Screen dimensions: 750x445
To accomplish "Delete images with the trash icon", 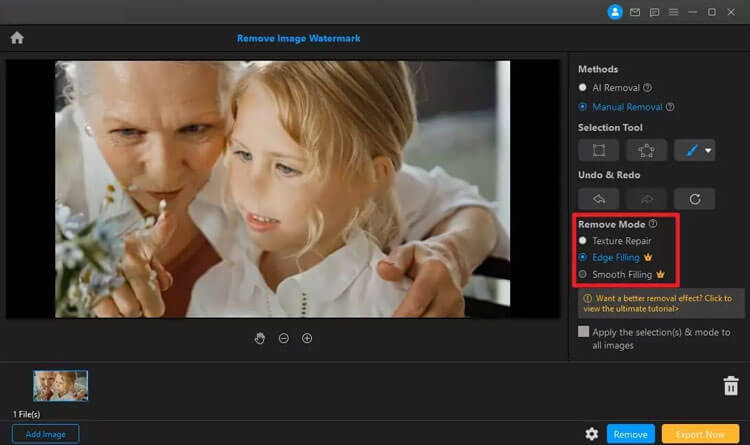I will point(730,386).
